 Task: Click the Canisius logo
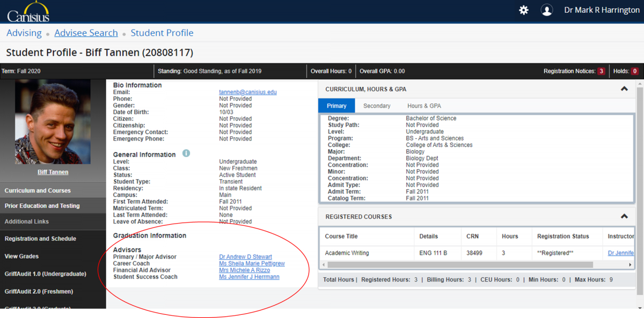(x=28, y=11)
